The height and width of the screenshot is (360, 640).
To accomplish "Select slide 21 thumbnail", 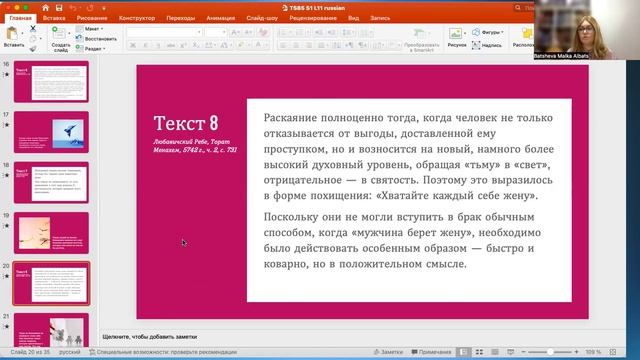I will coord(51,330).
